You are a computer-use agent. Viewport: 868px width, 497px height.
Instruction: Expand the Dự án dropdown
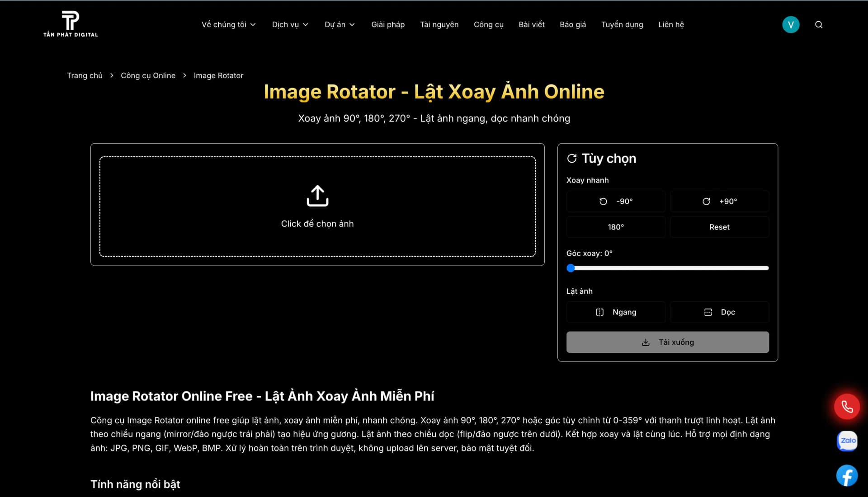coord(340,24)
